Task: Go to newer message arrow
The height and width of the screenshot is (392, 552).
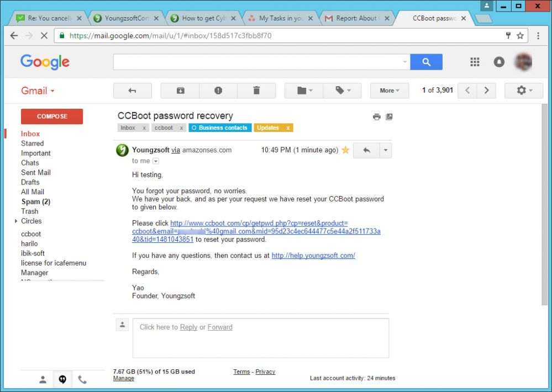Action: pyautogui.click(x=467, y=91)
